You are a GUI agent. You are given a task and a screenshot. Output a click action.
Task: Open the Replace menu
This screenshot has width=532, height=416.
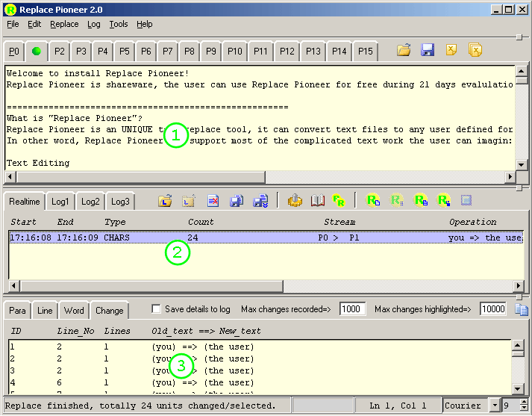click(64, 24)
